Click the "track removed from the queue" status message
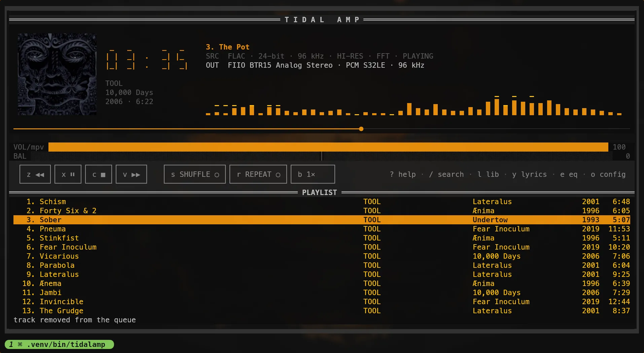This screenshot has height=353, width=644. pos(75,320)
